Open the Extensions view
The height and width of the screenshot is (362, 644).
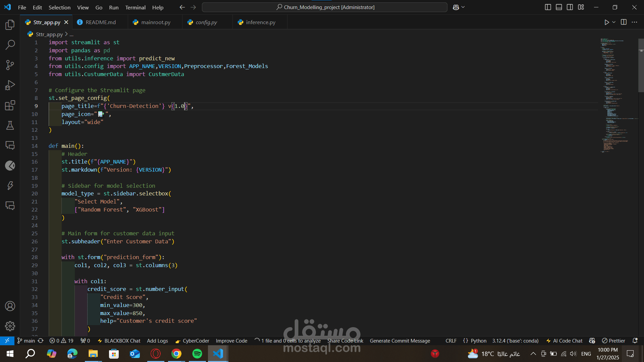click(10, 105)
